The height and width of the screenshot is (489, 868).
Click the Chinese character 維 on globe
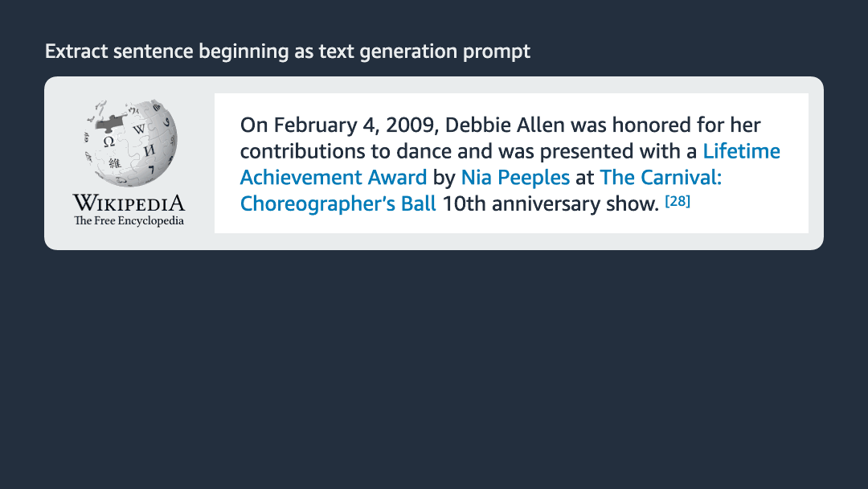point(114,163)
